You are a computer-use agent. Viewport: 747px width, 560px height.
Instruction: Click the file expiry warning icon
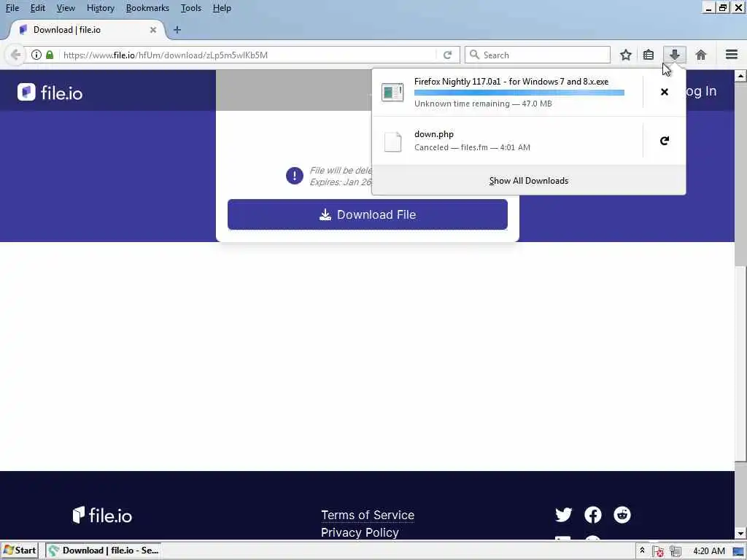[295, 176]
